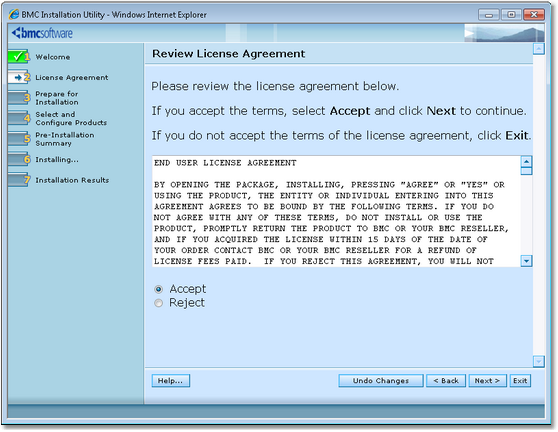This screenshot has width=558, height=432.
Task: Click the Exit button
Action: [x=520, y=381]
